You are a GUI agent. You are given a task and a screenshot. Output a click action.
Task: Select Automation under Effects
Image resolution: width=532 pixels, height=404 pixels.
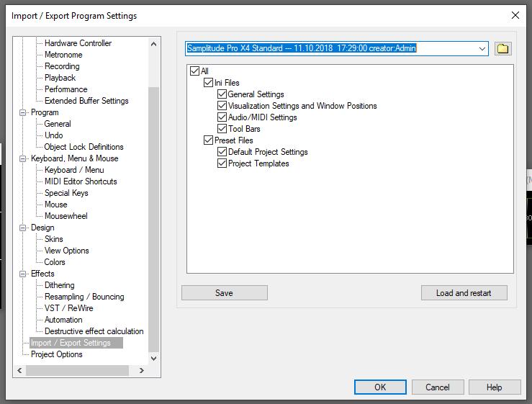click(x=63, y=320)
